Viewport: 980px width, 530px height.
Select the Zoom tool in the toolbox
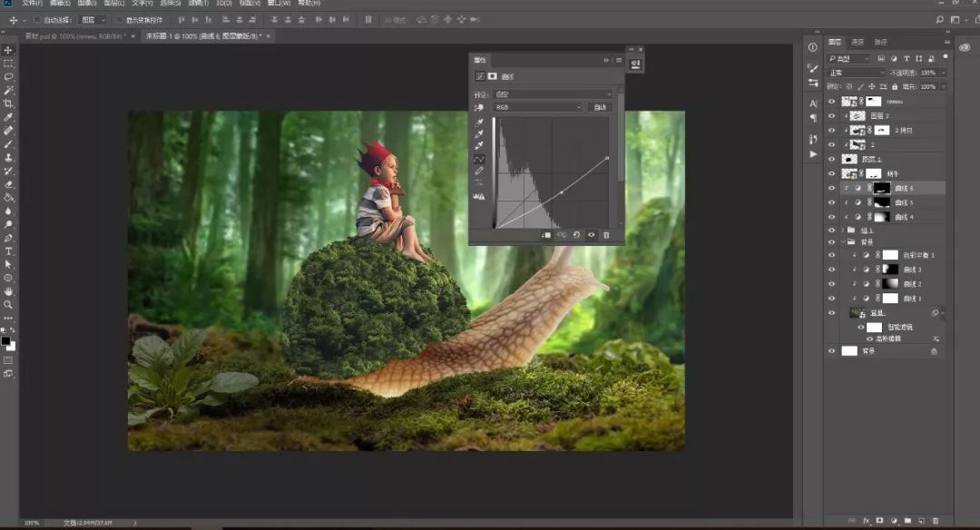[x=9, y=304]
